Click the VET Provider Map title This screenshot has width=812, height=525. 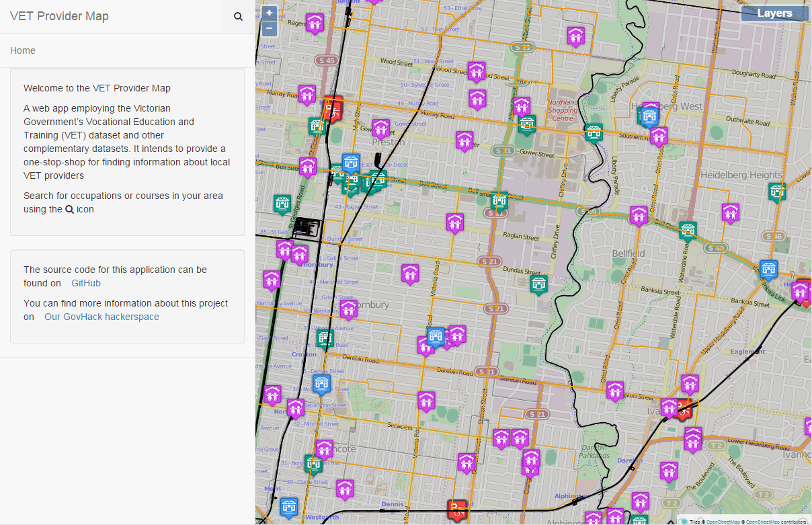pos(59,16)
